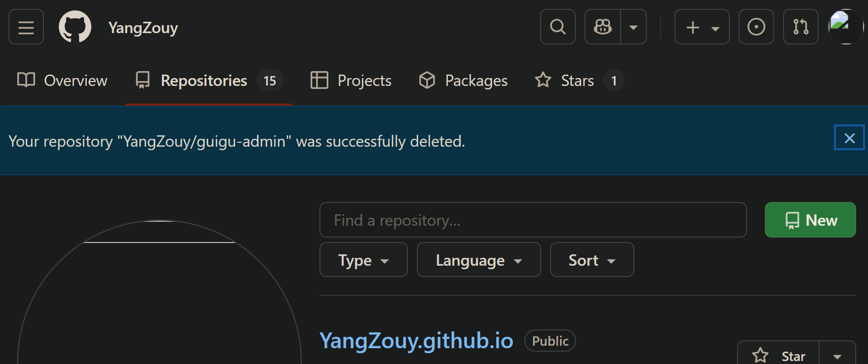Focus the Find a repository field
This screenshot has height=364, width=868.
pyautogui.click(x=533, y=220)
